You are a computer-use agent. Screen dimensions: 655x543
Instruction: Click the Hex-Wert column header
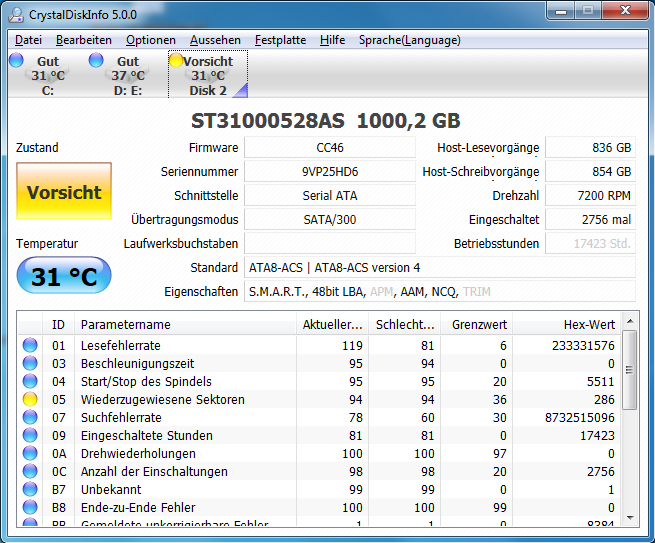pyautogui.click(x=567, y=325)
